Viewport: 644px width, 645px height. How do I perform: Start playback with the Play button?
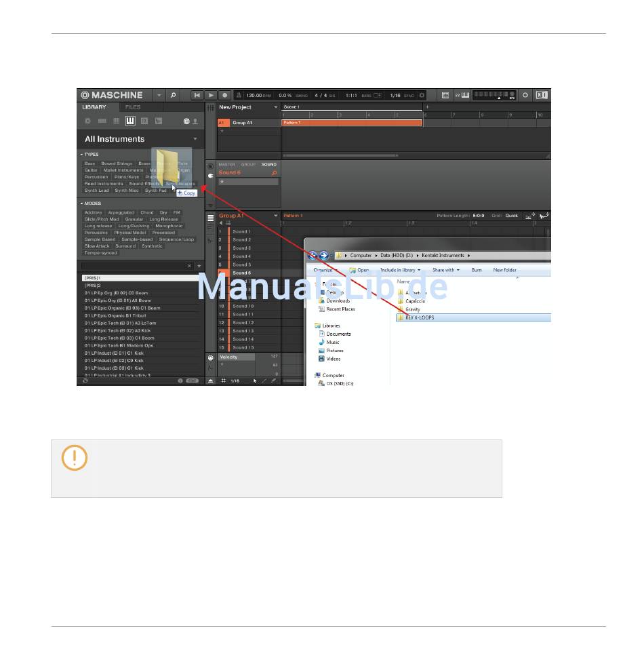(211, 95)
